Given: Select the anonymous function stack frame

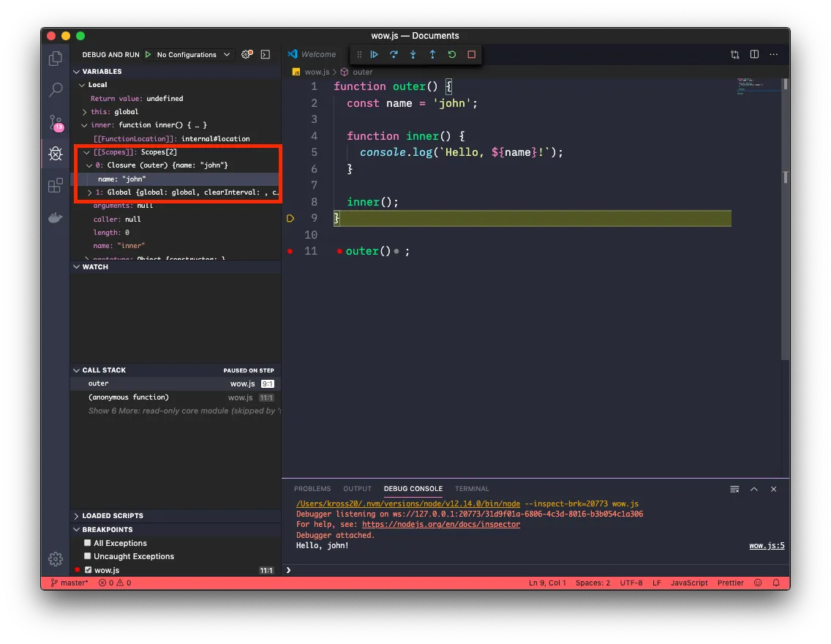Looking at the screenshot, I should [176, 397].
